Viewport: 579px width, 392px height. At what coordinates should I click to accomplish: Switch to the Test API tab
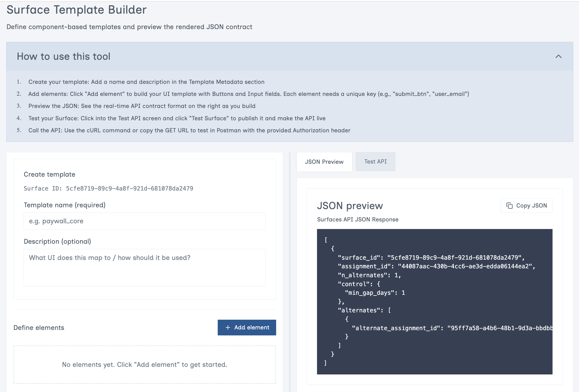pyautogui.click(x=375, y=161)
